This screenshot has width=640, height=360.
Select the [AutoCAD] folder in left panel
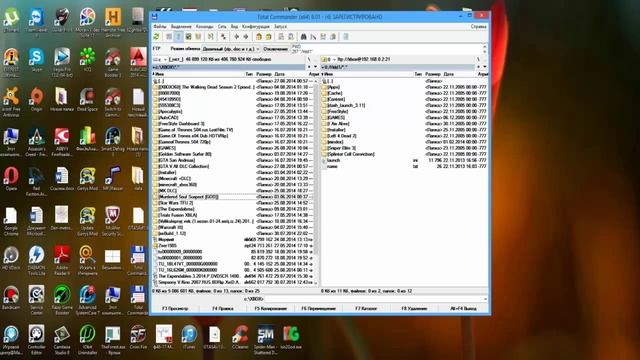click(x=169, y=118)
